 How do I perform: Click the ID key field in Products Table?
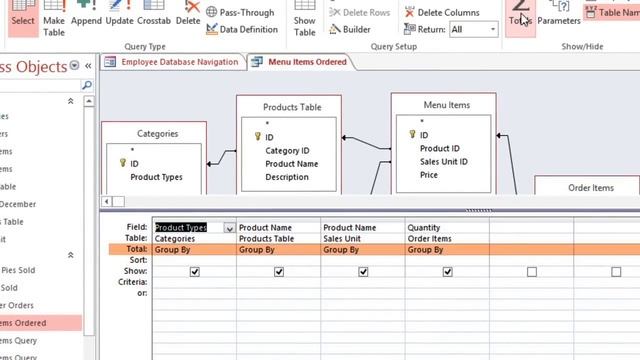click(269, 137)
